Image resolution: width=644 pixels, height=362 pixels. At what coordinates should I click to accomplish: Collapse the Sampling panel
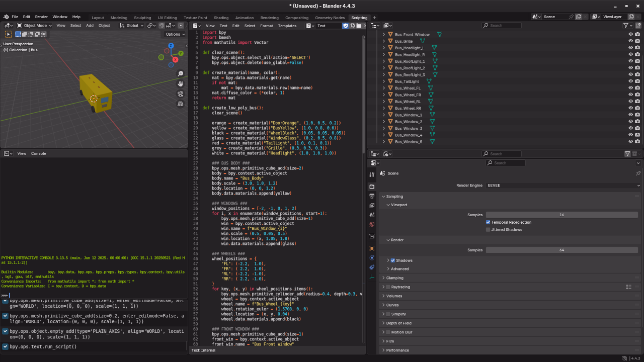click(x=394, y=197)
